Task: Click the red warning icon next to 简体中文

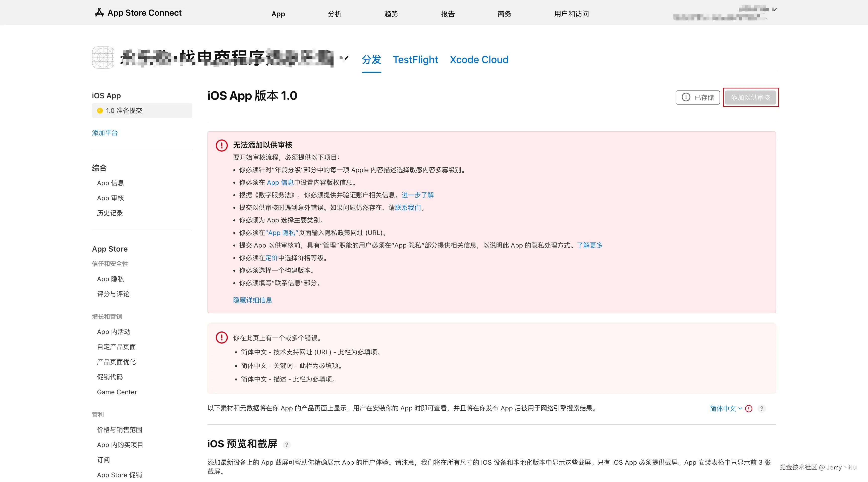Action: tap(749, 409)
